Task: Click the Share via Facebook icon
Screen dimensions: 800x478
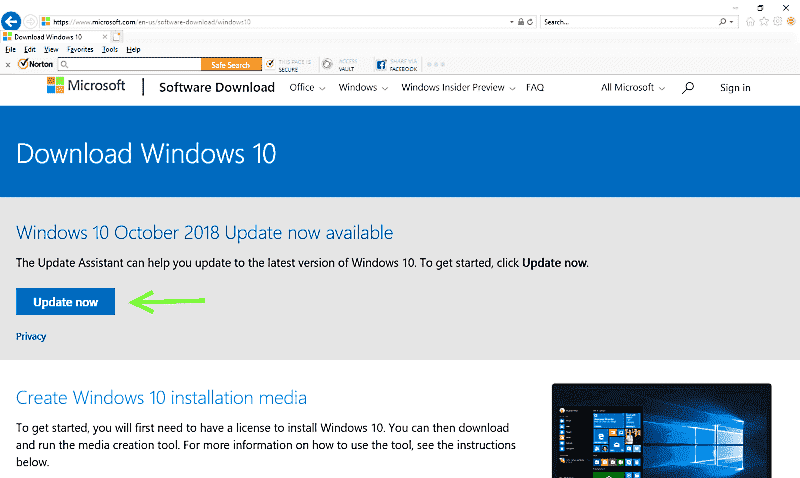Action: (381, 65)
